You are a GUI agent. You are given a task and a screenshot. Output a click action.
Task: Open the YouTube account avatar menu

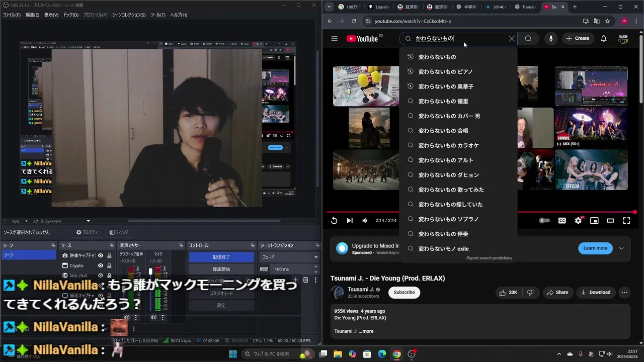[623, 38]
